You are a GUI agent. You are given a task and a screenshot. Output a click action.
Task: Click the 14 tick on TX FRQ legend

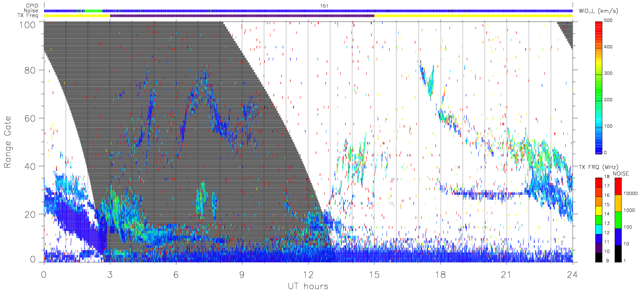pos(607,214)
